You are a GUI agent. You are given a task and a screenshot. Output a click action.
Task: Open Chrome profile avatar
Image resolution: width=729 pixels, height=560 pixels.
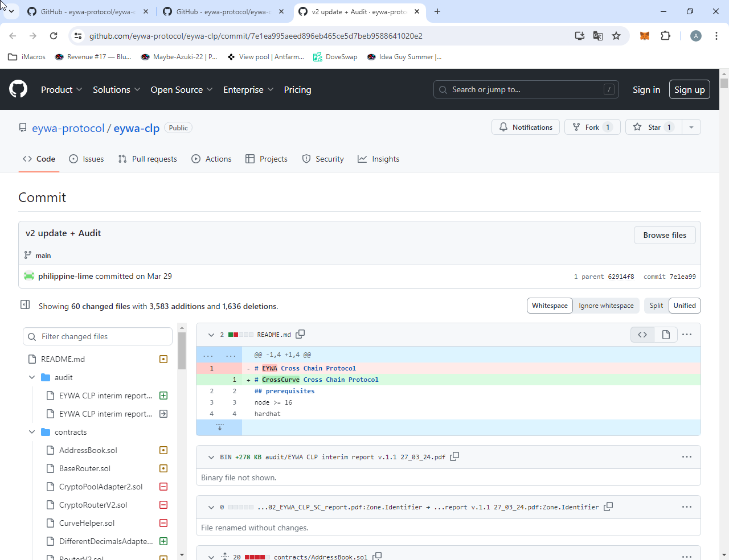pos(696,36)
